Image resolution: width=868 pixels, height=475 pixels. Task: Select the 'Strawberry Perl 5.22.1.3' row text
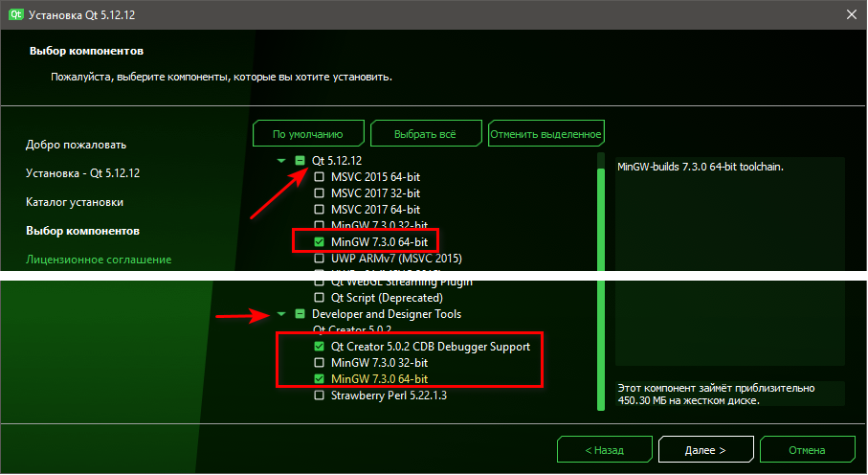point(389,396)
